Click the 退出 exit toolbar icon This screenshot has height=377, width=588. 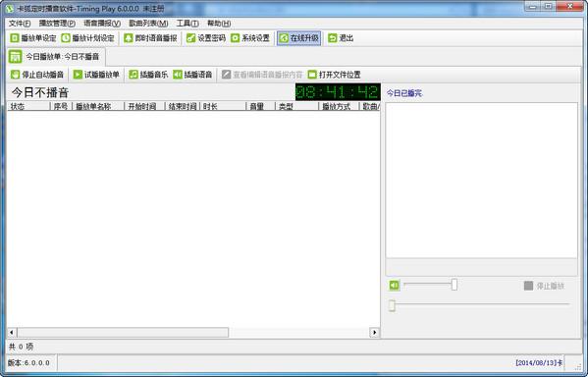(332, 38)
